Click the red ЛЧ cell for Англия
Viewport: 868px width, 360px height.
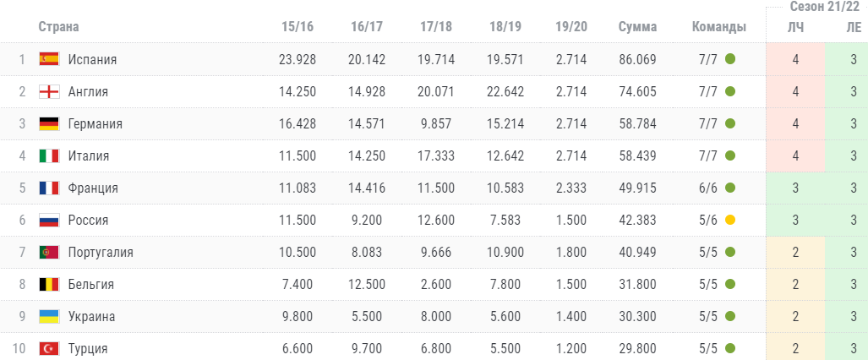795,91
